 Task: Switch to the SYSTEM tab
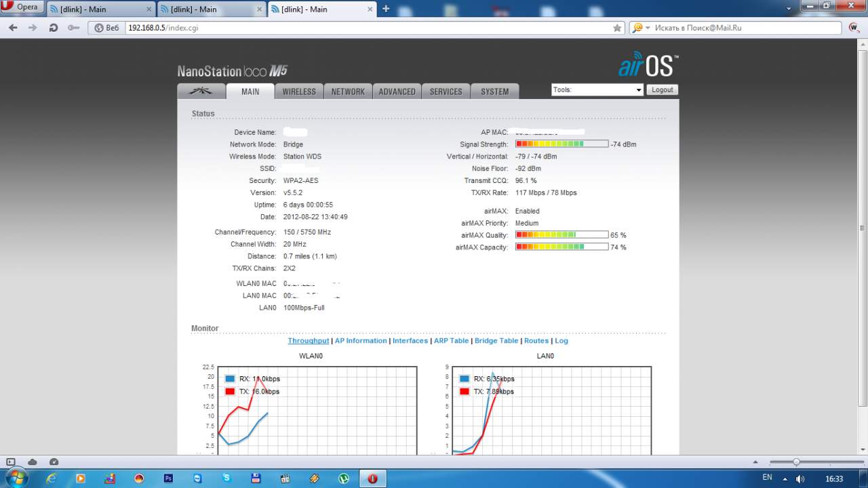[494, 91]
